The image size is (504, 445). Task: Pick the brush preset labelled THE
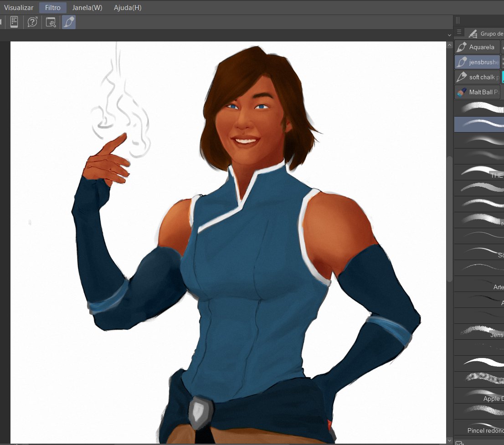(479, 172)
